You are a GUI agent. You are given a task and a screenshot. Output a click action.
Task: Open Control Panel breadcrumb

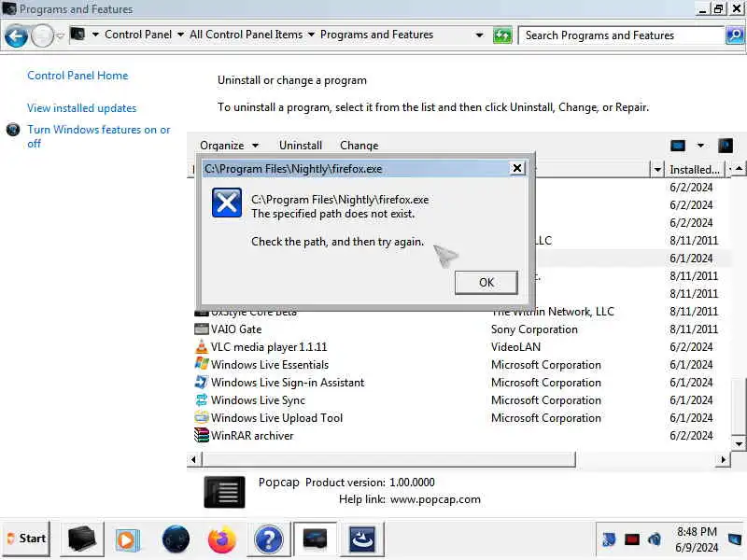pyautogui.click(x=138, y=35)
